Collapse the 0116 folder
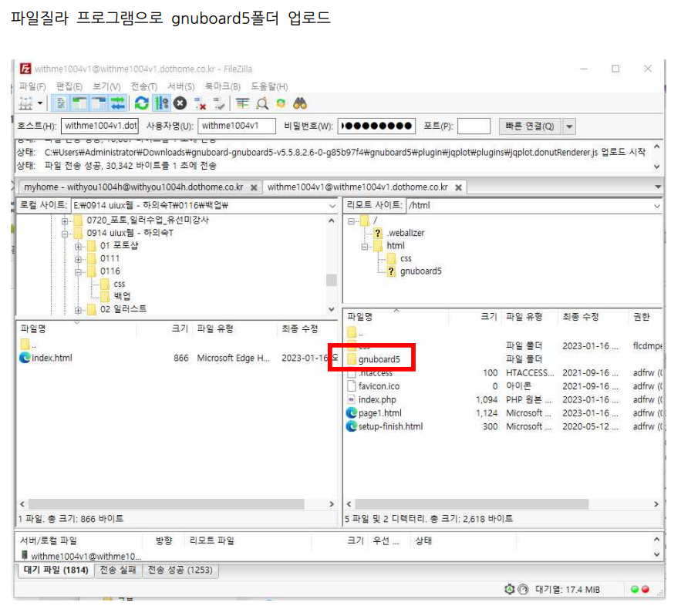Screen dimensions: 681x616 [x=78, y=272]
